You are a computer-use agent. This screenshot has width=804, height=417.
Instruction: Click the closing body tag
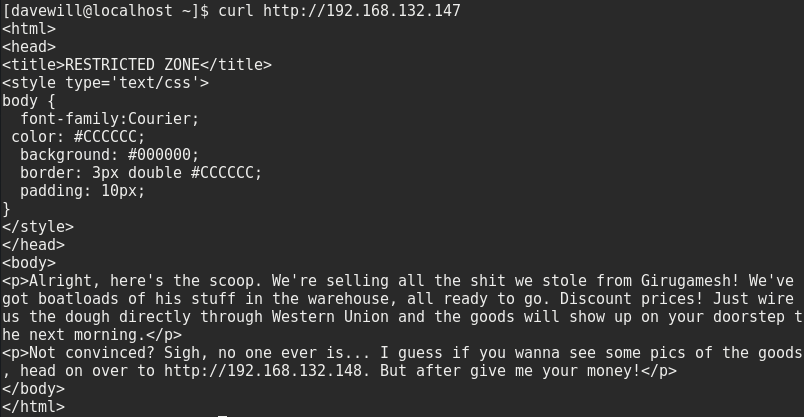(33, 389)
